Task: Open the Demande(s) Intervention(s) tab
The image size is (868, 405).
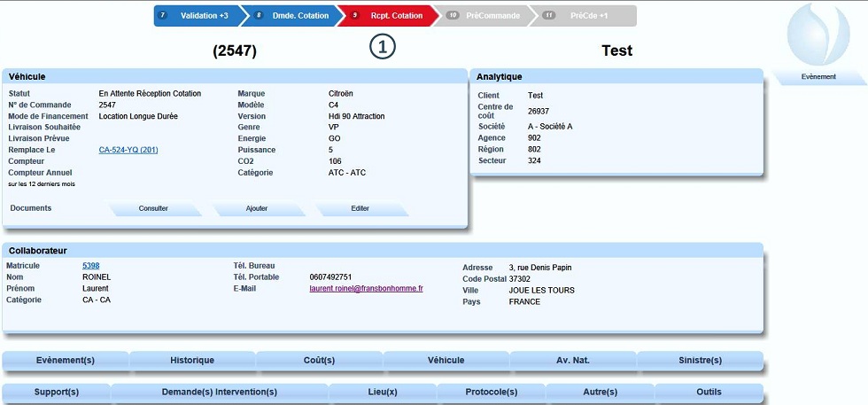Action: click(220, 393)
